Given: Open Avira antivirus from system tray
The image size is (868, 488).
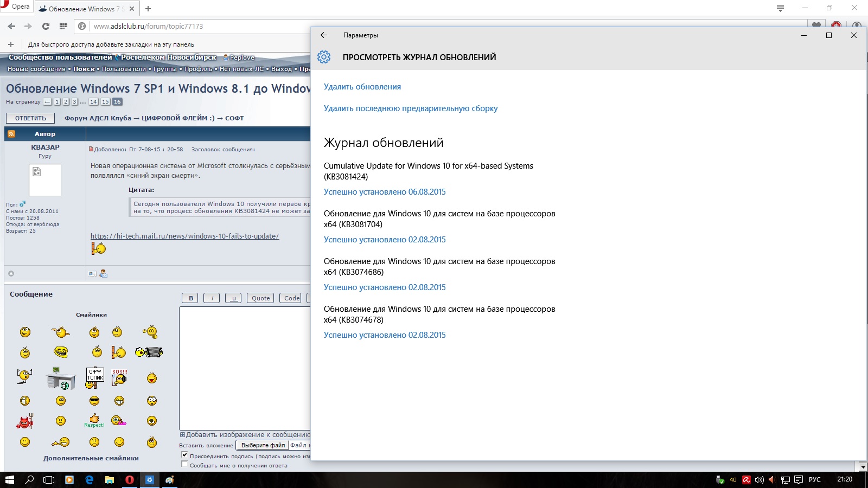Looking at the screenshot, I should 746,480.
